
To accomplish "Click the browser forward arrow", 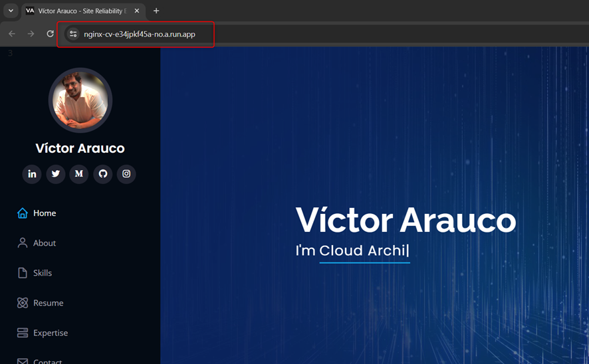I will pyautogui.click(x=31, y=34).
